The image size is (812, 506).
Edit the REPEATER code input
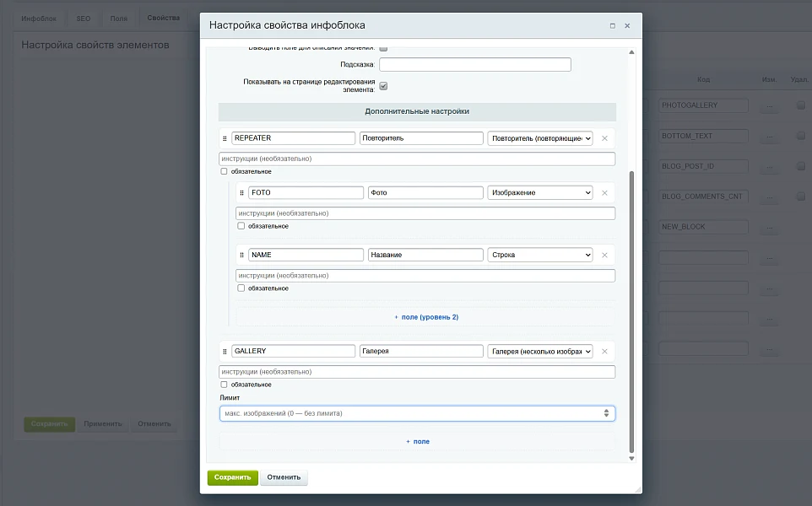click(x=293, y=138)
